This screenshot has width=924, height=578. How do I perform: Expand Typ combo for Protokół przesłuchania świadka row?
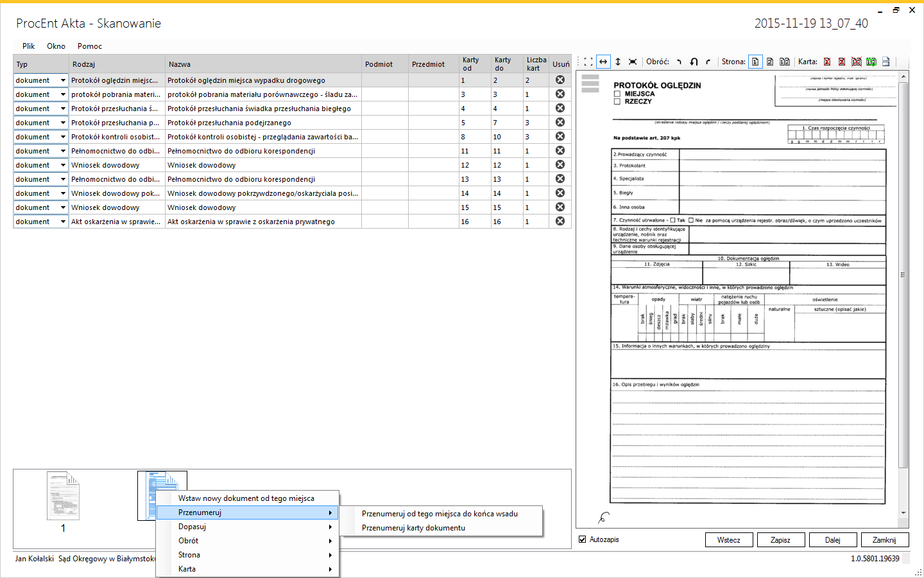pyautogui.click(x=63, y=109)
